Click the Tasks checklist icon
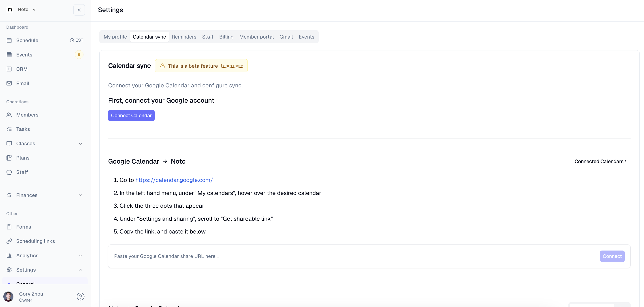Viewport: 644px width, 307px height. click(x=9, y=129)
